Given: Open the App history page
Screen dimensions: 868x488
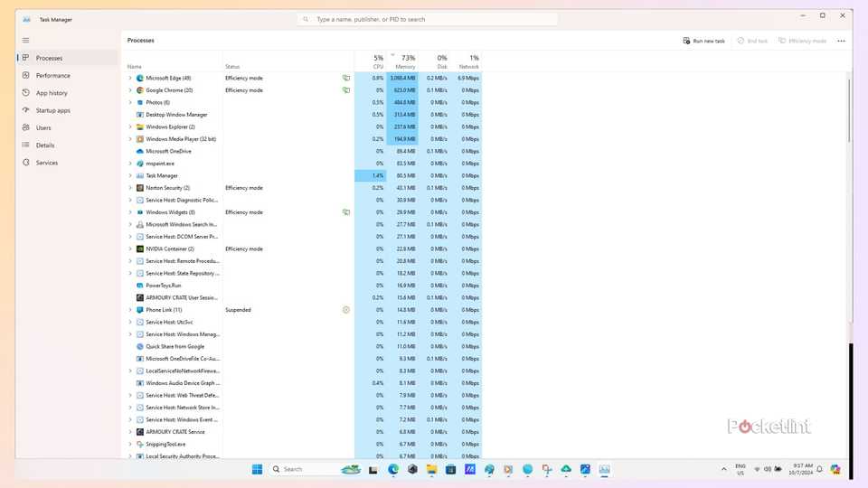Looking at the screenshot, I should tap(68, 93).
